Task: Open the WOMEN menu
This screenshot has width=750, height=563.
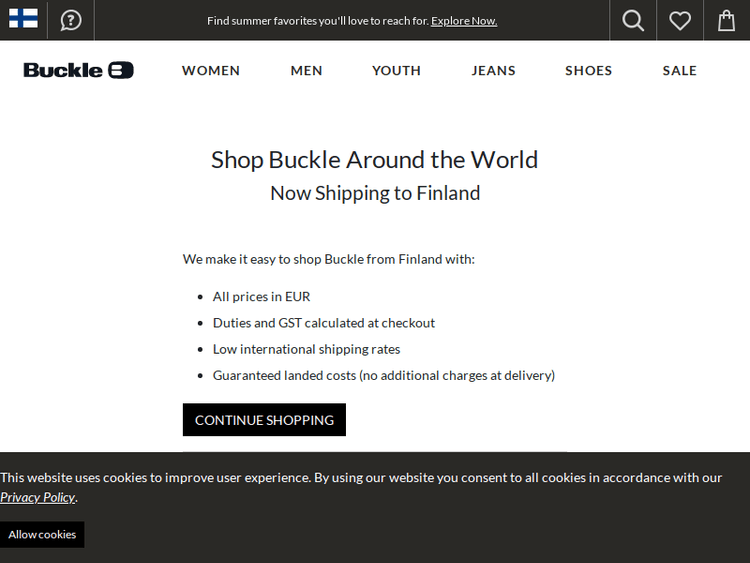Action: (211, 70)
